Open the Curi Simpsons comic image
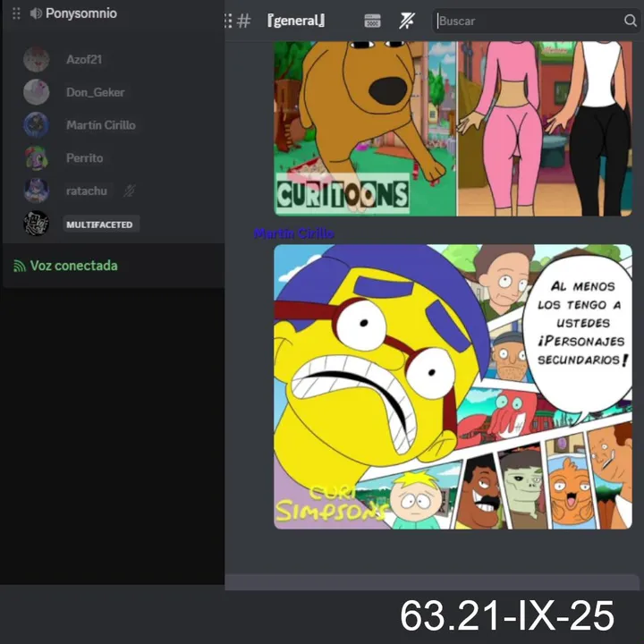Image resolution: width=644 pixels, height=644 pixels. [x=453, y=387]
